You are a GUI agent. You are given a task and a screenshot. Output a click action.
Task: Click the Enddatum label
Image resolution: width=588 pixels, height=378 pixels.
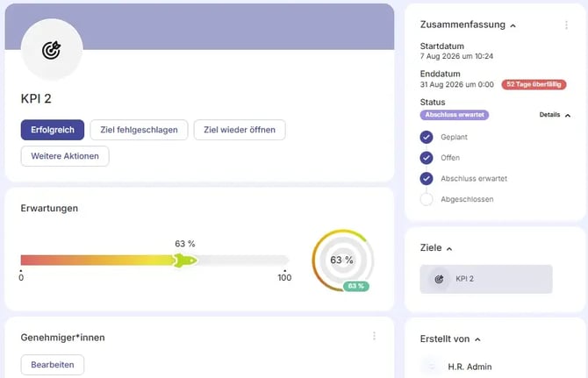click(440, 74)
